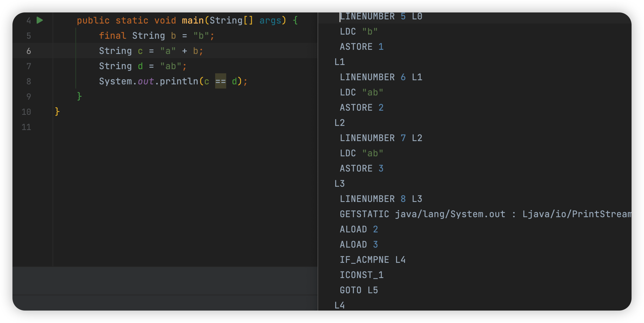
Task: Click the "ab" literal on line 7
Action: point(171,66)
